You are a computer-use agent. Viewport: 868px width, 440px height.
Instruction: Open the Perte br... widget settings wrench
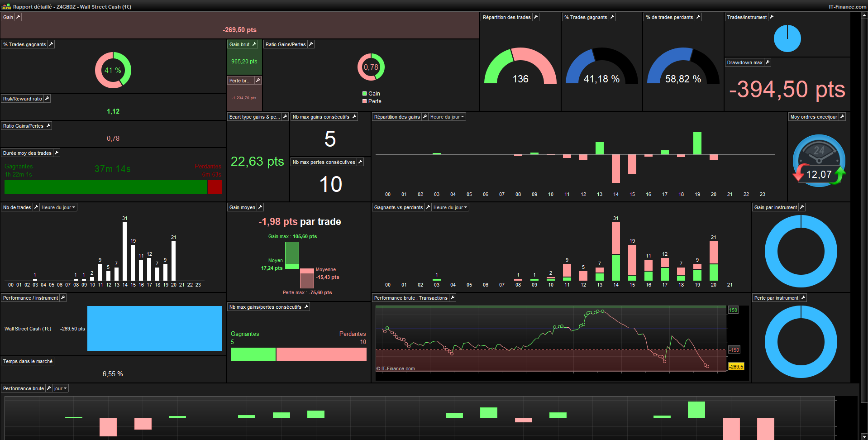(258, 81)
